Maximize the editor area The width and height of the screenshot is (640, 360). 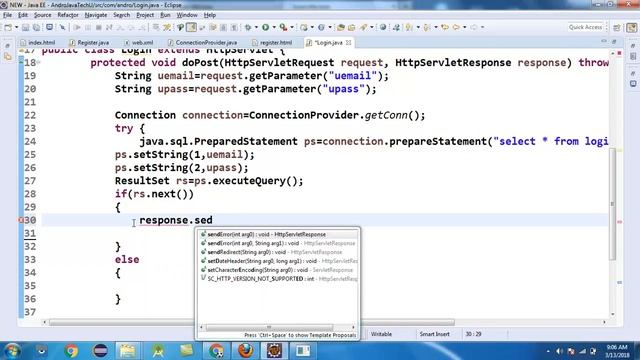614,42
